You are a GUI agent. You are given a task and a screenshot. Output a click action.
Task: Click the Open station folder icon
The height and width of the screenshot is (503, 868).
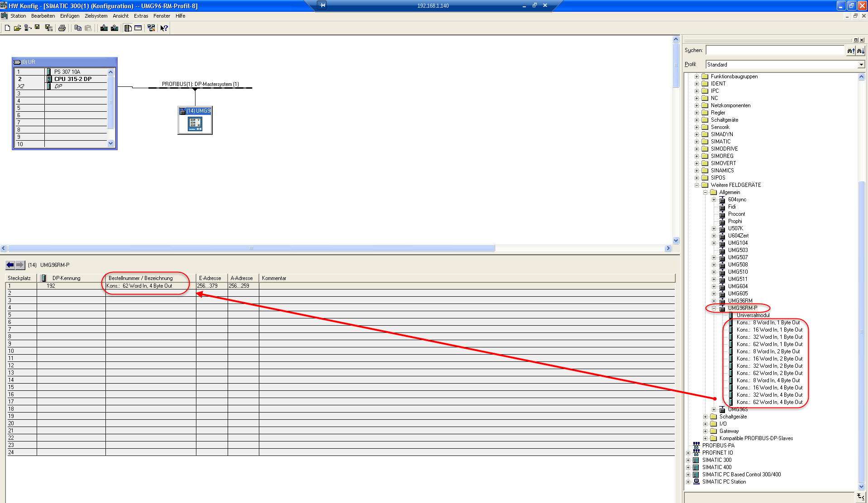(17, 28)
